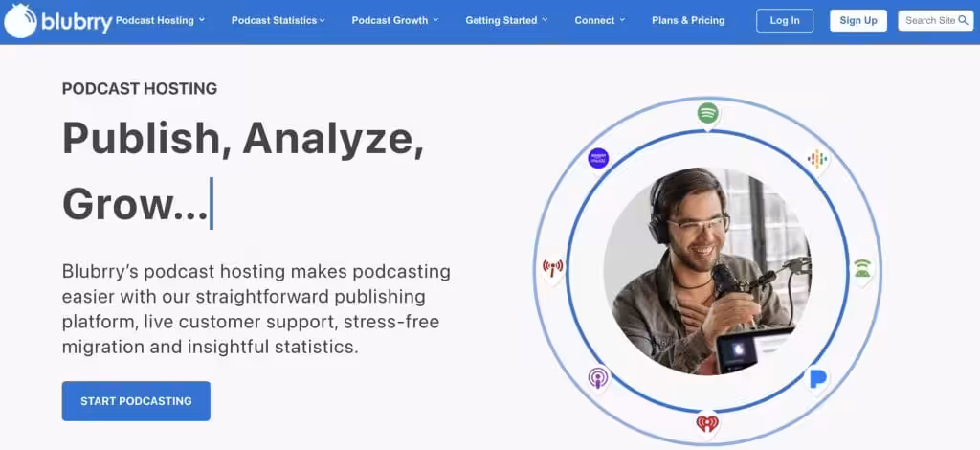Expand the Connect menu chevron

tap(622, 20)
